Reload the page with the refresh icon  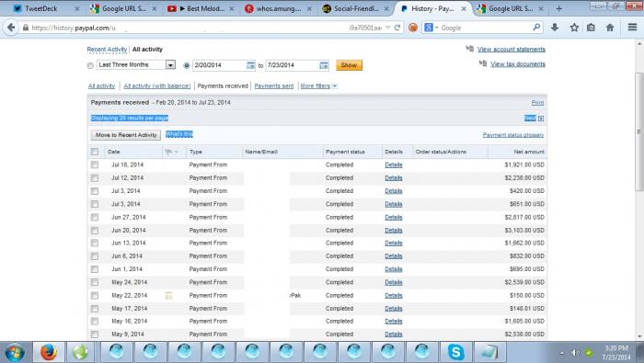tap(397, 28)
